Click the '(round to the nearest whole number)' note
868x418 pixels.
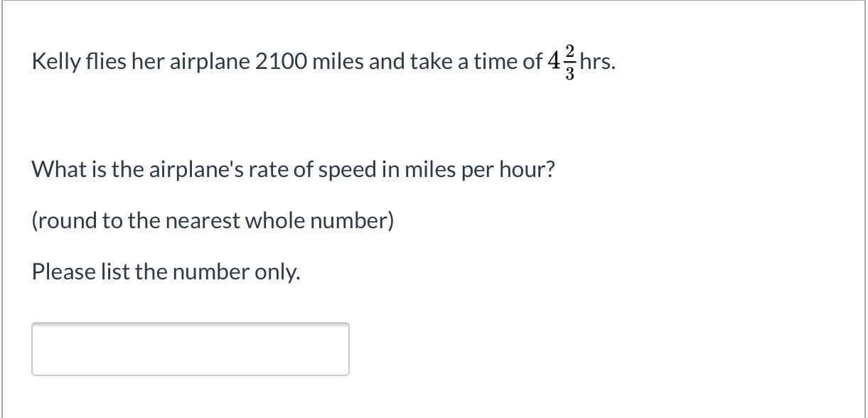(213, 221)
